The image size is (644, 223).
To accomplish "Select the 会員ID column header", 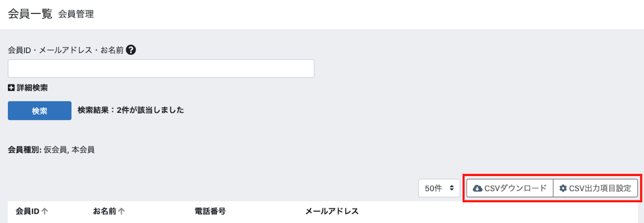I will [27, 212].
